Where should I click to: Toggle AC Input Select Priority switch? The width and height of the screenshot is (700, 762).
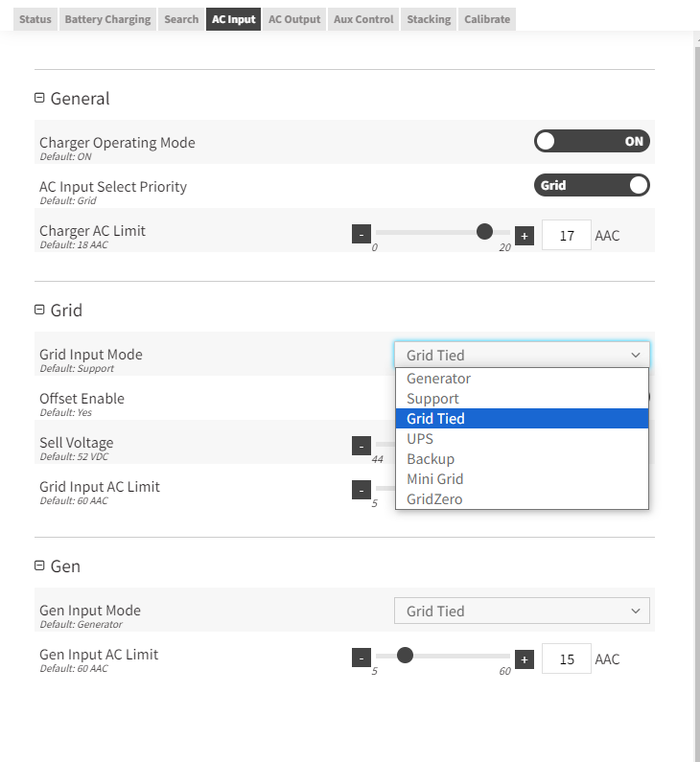click(x=592, y=185)
